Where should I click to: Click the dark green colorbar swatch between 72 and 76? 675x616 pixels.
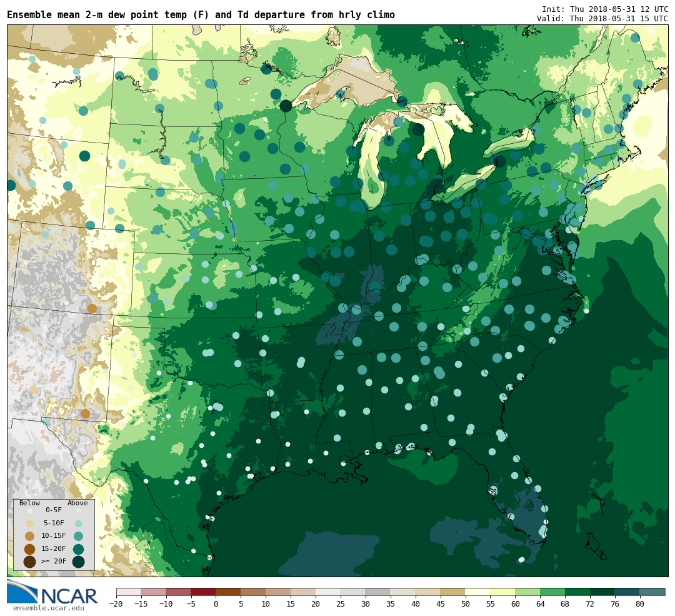click(x=602, y=592)
